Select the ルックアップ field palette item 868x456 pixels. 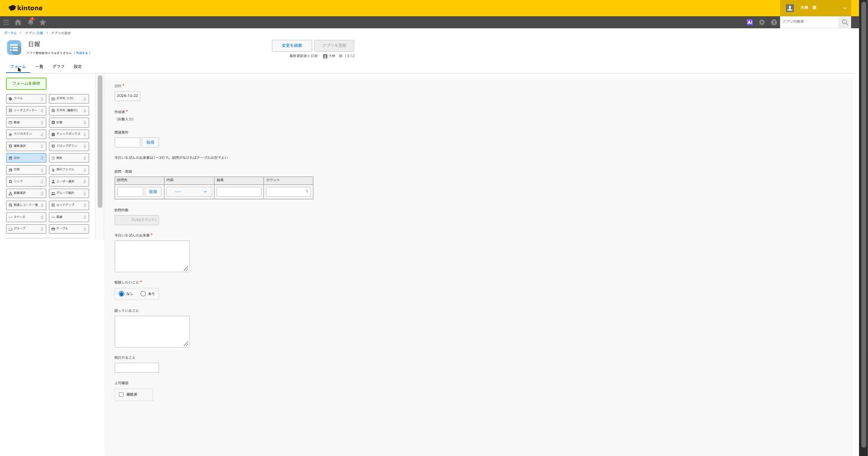69,205
